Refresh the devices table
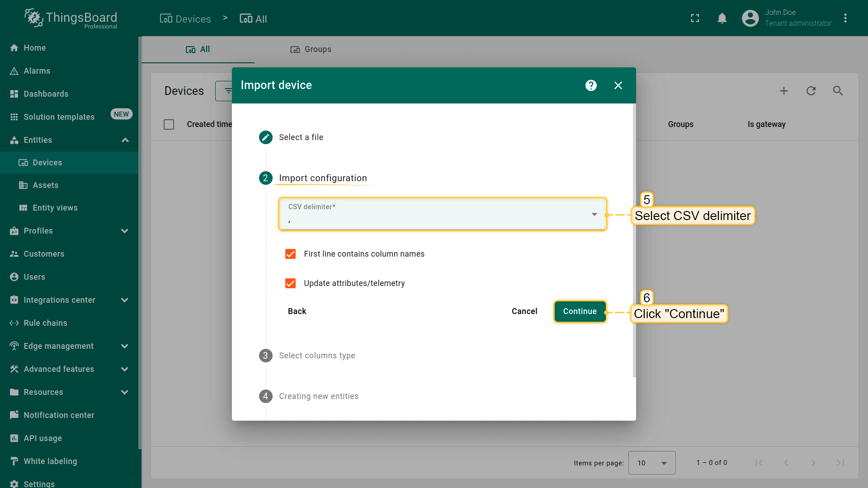The width and height of the screenshot is (868, 488). [811, 91]
